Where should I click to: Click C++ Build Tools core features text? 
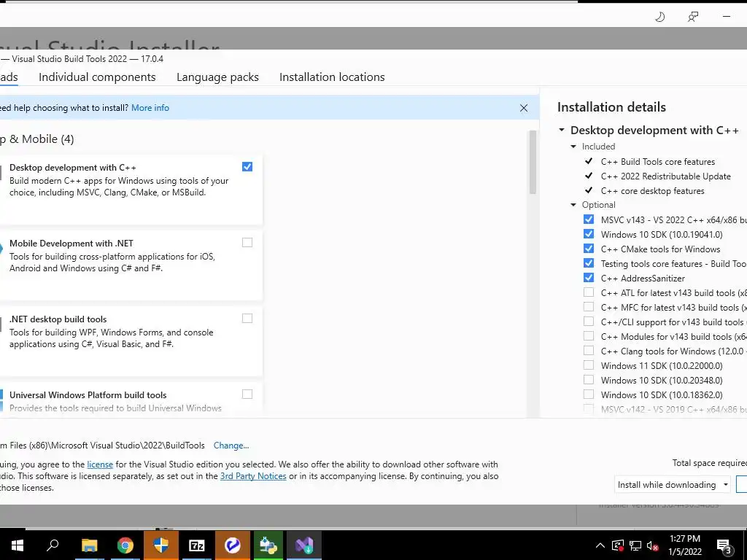pyautogui.click(x=658, y=162)
